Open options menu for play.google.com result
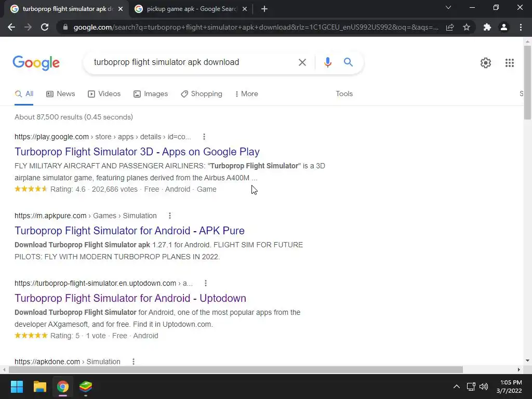This screenshot has width=532, height=399. pos(204,137)
